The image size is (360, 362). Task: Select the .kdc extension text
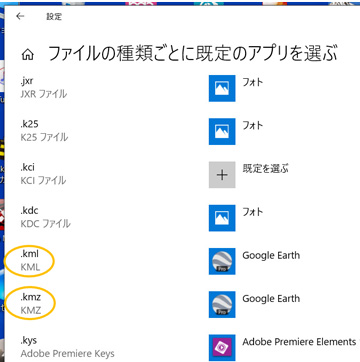29,211
